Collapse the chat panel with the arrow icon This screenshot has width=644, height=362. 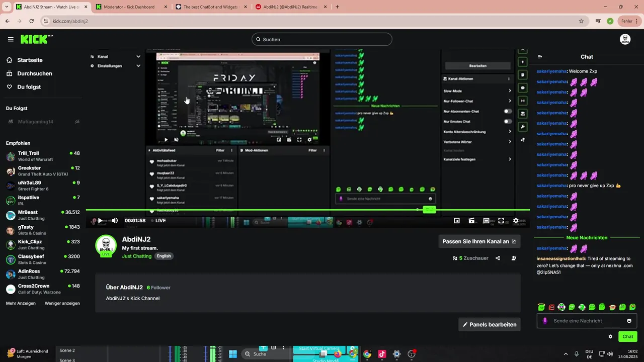540,57
